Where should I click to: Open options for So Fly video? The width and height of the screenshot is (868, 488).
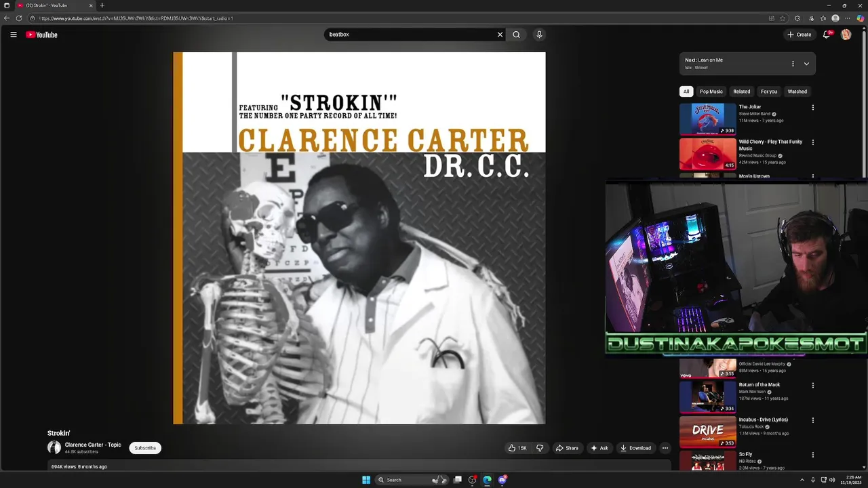[812, 455]
